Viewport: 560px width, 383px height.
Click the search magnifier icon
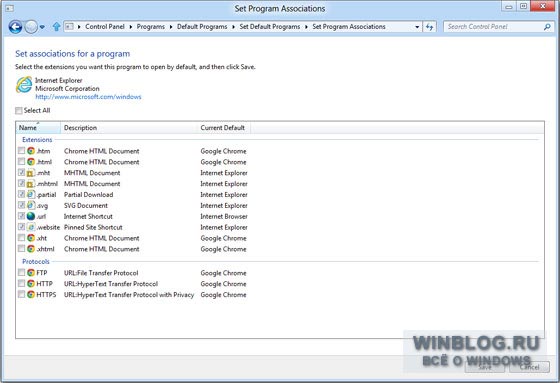click(547, 27)
